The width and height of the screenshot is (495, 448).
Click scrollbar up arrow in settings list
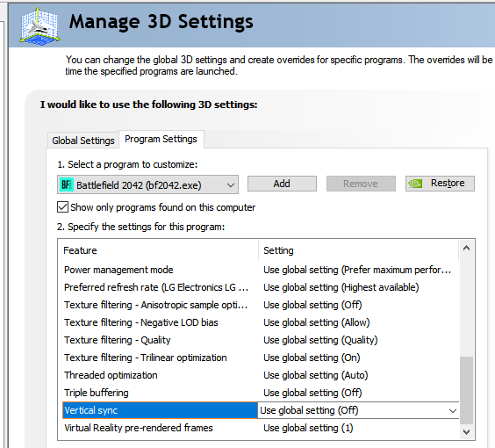pyautogui.click(x=466, y=249)
